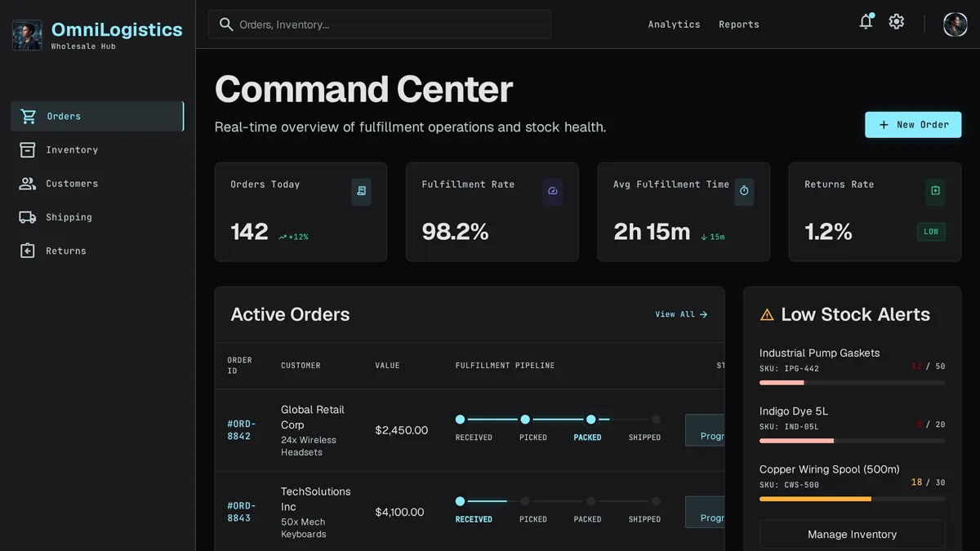Screen dimensions: 980x551
Task: Open the View All orders link
Action: click(681, 314)
